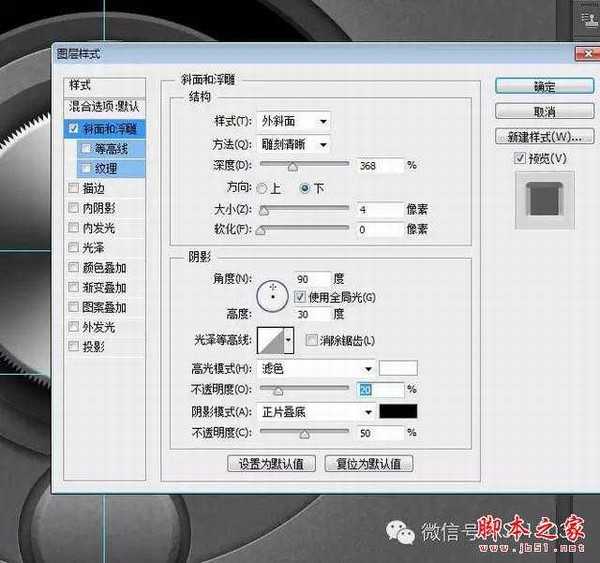Enable the 投影 checkbox
Image resolution: width=600 pixels, height=563 pixels.
point(73,346)
